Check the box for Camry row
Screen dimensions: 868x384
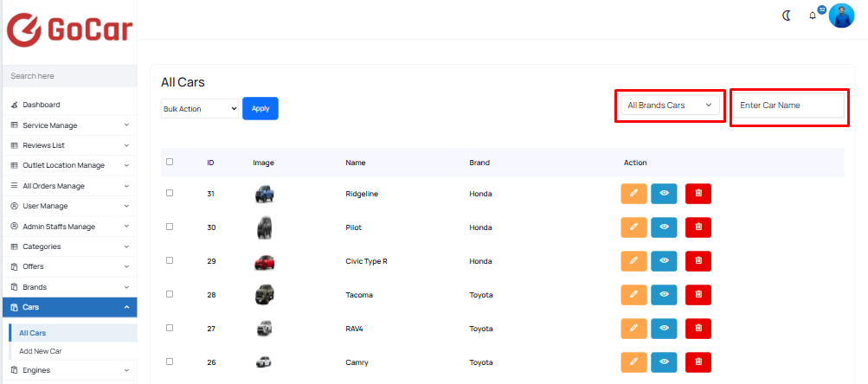[170, 362]
